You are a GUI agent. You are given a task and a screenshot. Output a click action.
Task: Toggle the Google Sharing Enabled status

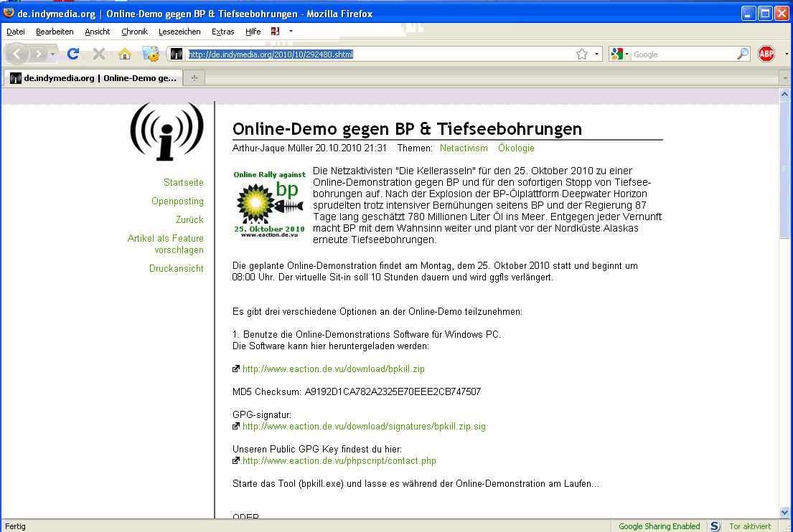[659, 526]
